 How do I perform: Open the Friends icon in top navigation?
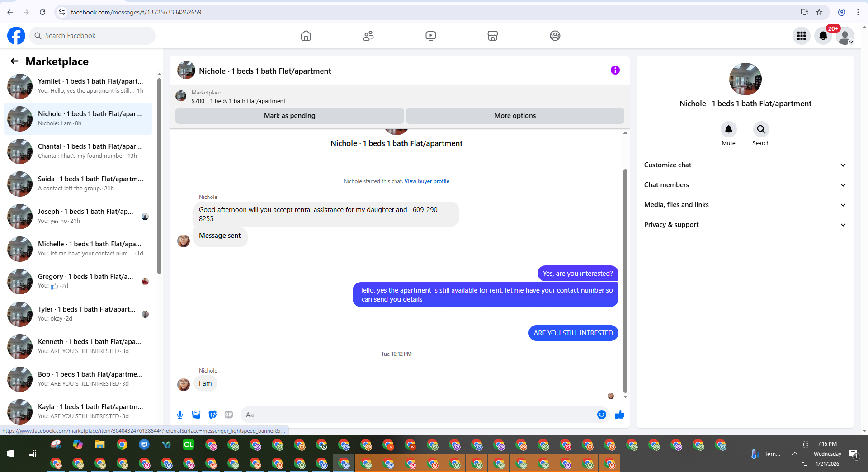368,36
